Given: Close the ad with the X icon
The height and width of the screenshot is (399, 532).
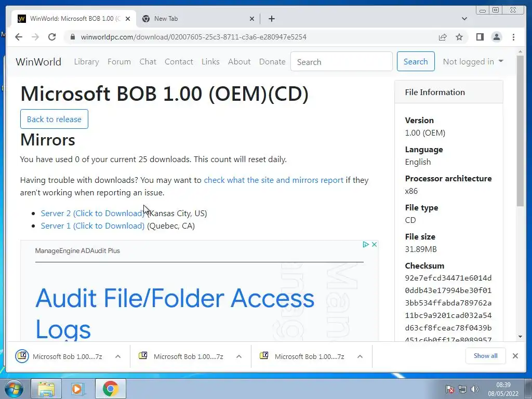Looking at the screenshot, I should 374,244.
